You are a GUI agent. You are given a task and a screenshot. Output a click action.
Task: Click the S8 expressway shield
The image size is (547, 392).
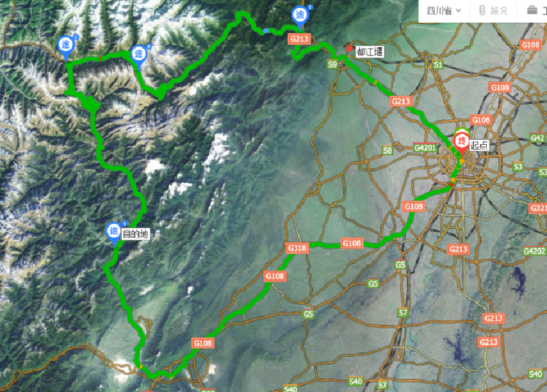[387, 150]
